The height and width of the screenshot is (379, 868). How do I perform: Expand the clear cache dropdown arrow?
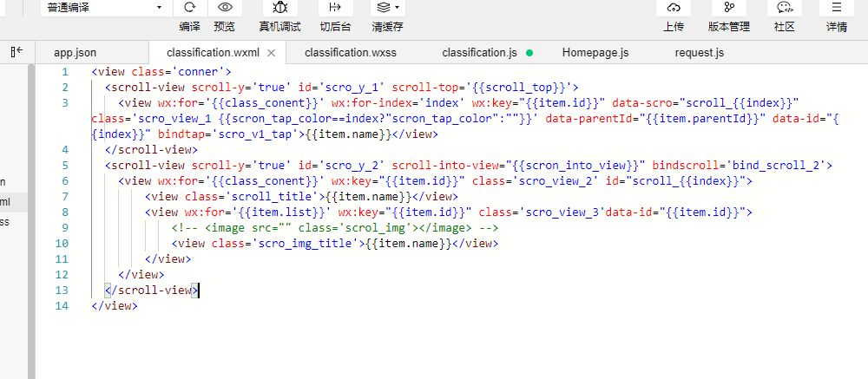pyautogui.click(x=398, y=8)
